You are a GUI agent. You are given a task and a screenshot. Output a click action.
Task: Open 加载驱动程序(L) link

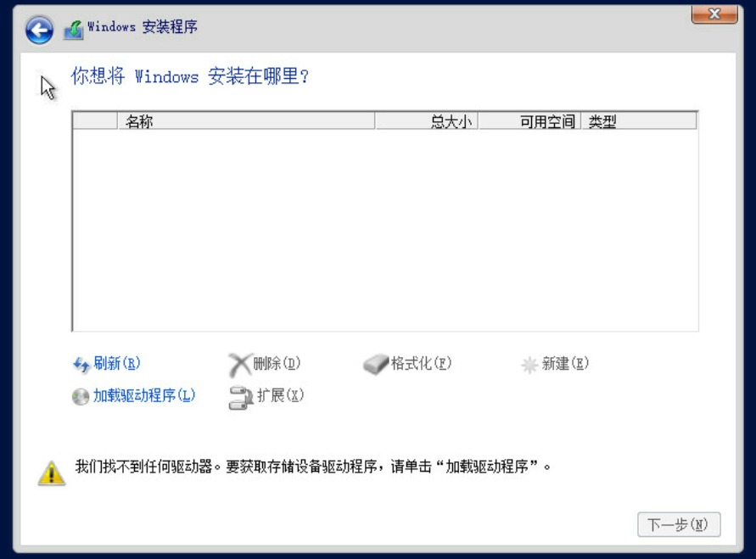point(144,395)
